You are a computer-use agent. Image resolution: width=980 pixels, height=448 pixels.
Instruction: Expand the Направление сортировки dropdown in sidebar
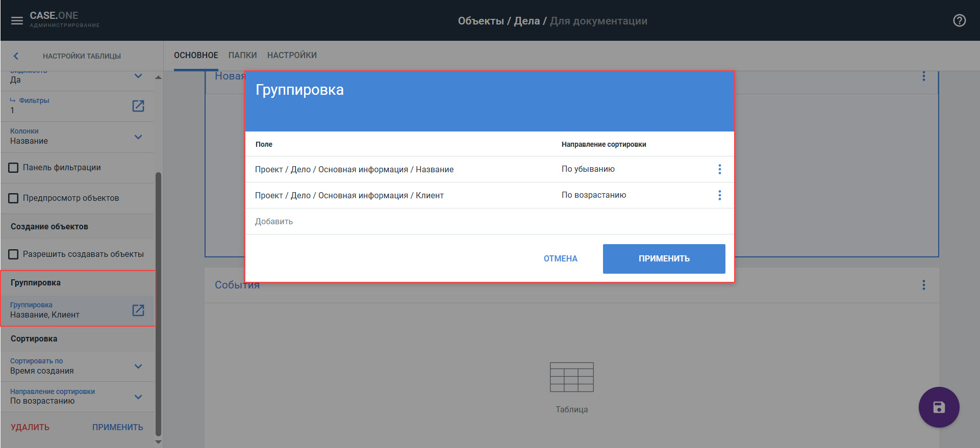pos(138,397)
